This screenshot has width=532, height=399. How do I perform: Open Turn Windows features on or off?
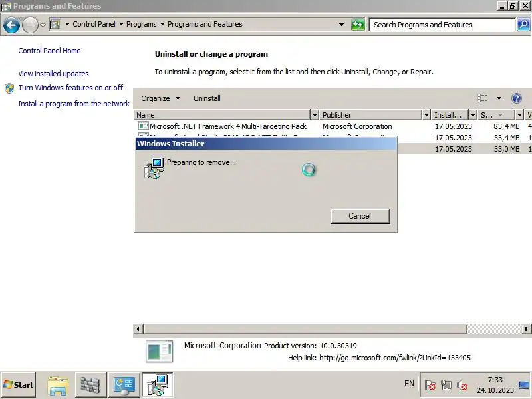pyautogui.click(x=70, y=88)
